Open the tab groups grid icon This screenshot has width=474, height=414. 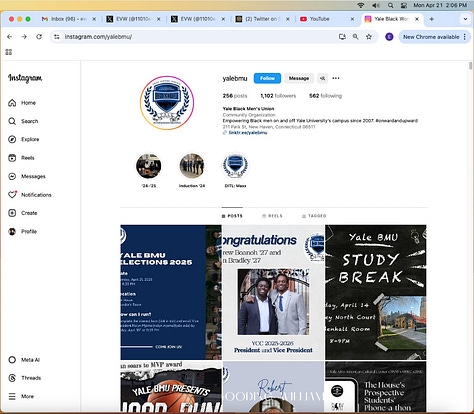9,52
